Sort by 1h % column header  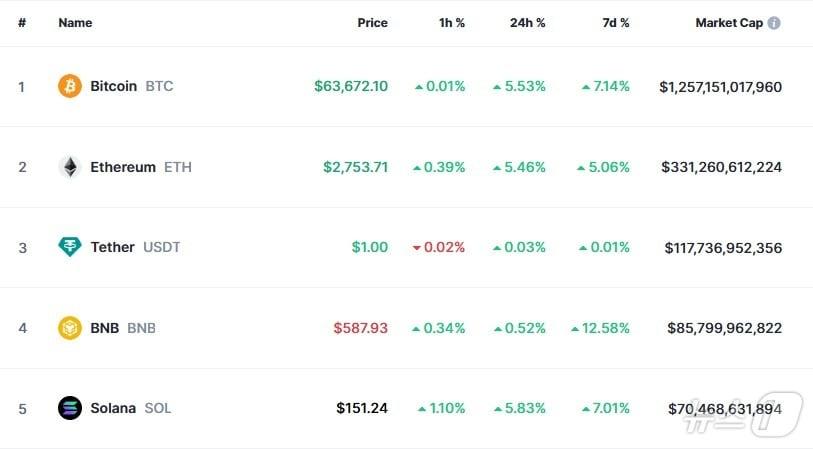[x=452, y=23]
